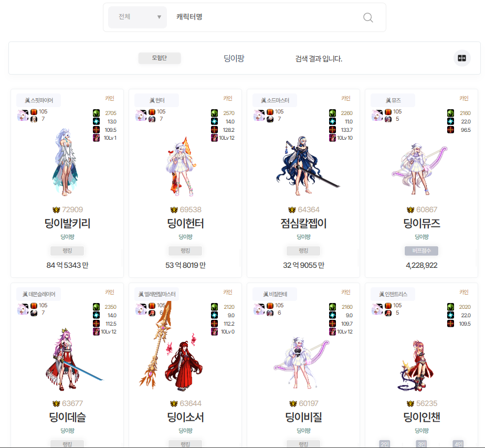Select the 모험단 tab button
485x448 pixels.
tap(159, 58)
